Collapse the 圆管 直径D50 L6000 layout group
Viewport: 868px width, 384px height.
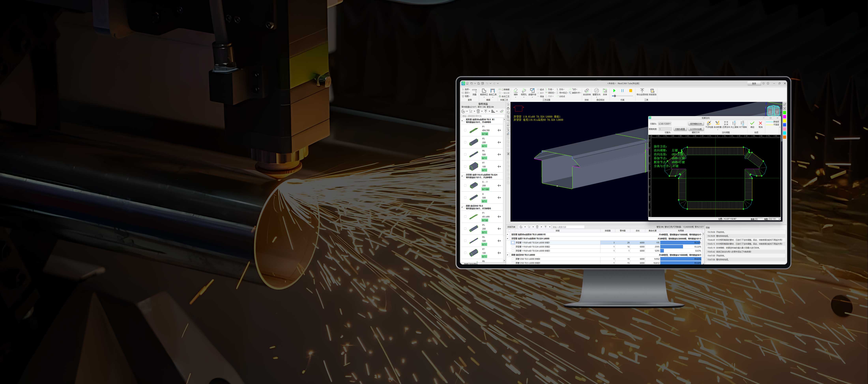tap(507, 255)
